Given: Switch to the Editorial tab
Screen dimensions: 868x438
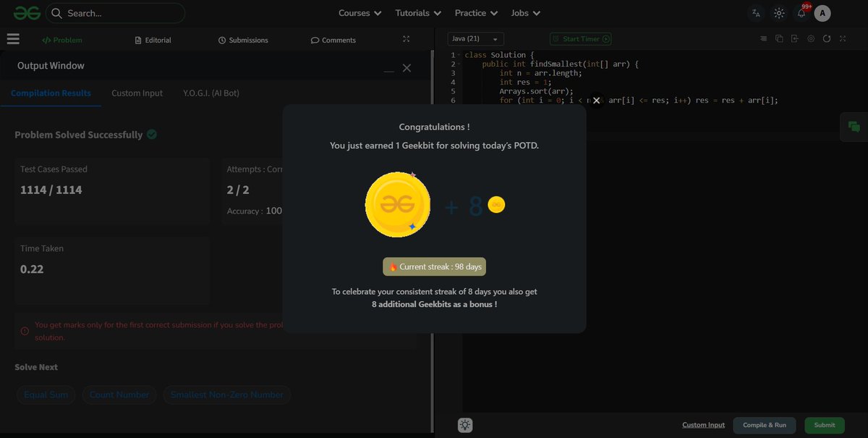Looking at the screenshot, I should pyautogui.click(x=153, y=40).
